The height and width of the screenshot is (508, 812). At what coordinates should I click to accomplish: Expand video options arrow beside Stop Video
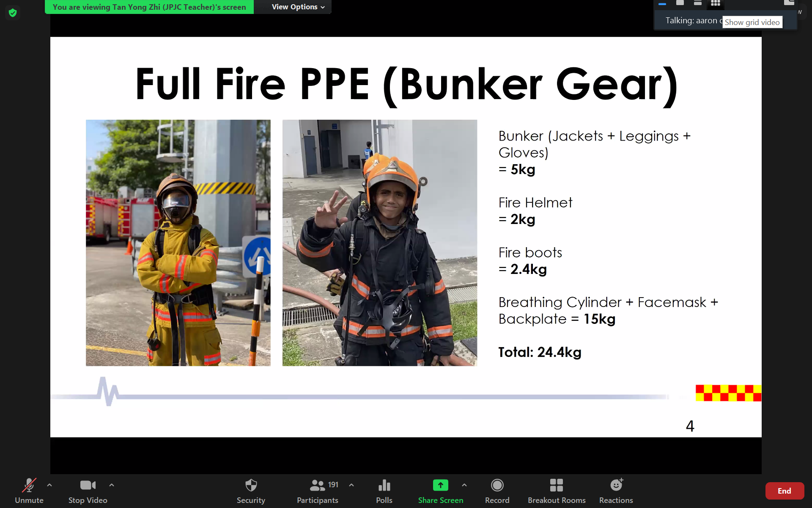click(x=112, y=485)
